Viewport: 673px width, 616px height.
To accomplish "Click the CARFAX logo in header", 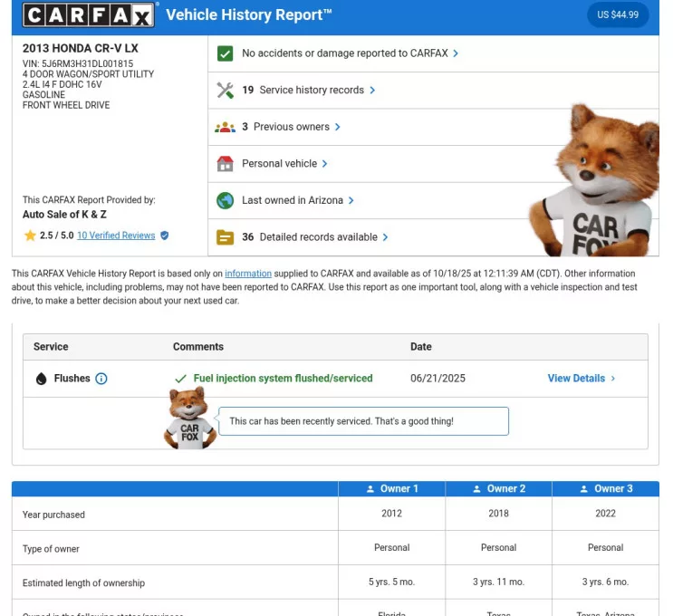I will (89, 14).
